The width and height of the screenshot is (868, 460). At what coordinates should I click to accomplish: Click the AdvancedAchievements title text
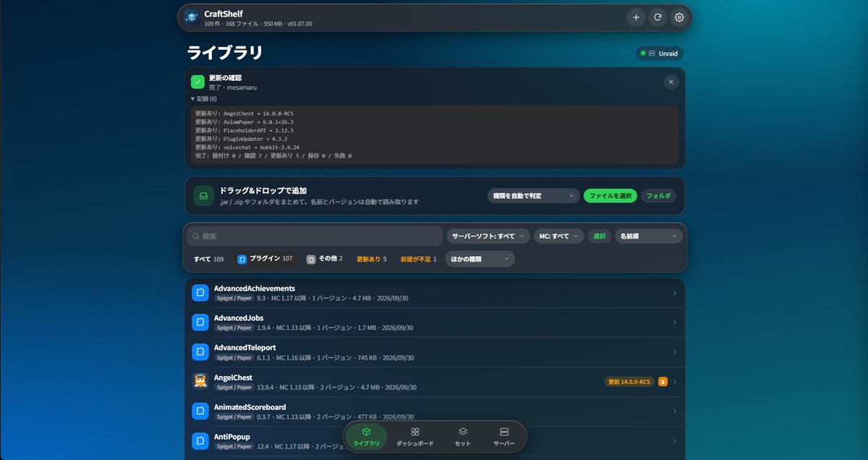click(255, 289)
